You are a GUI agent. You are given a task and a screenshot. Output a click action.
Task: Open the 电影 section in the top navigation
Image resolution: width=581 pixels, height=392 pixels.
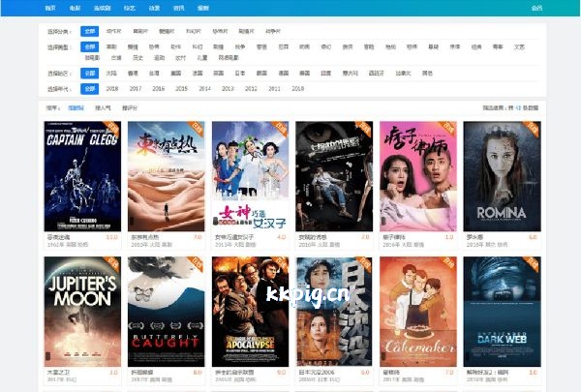(75, 8)
